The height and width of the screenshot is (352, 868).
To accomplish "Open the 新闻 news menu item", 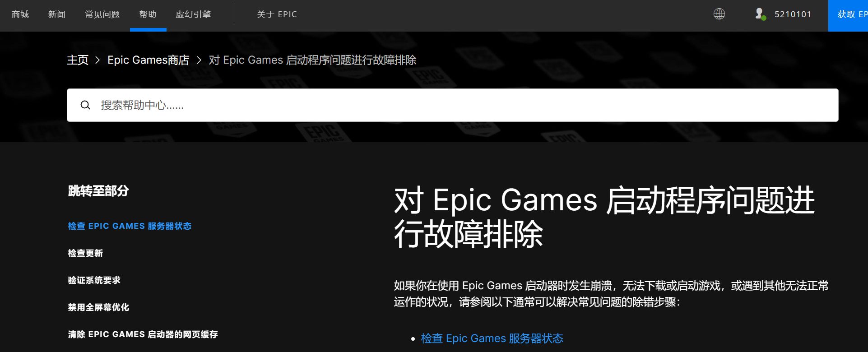I will (57, 14).
